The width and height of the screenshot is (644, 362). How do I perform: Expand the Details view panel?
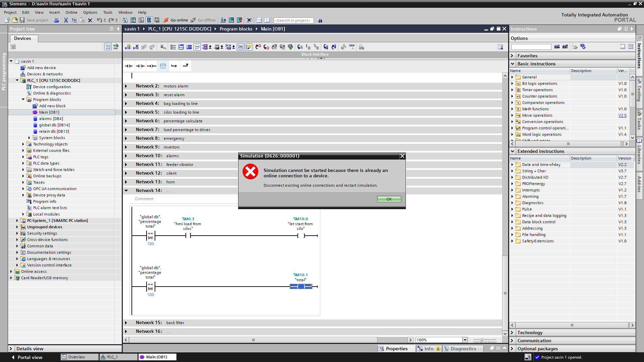click(x=11, y=349)
